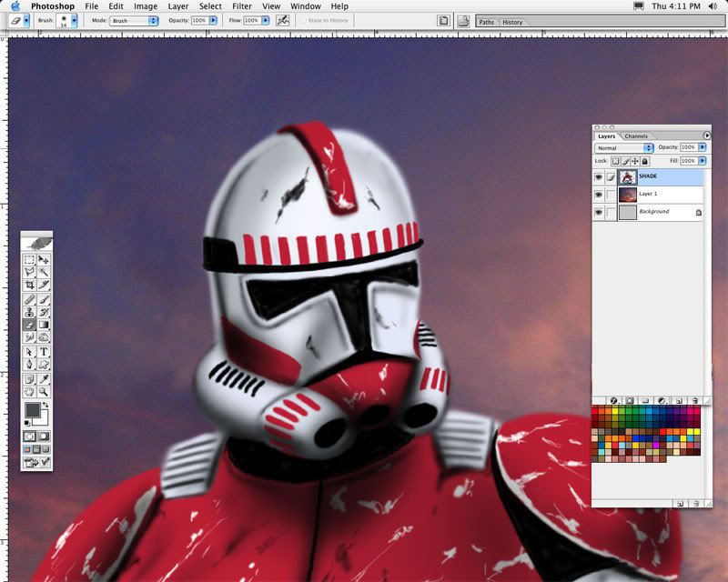The image size is (728, 582).
Task: Pick the foreground color swatch
Action: [x=33, y=410]
